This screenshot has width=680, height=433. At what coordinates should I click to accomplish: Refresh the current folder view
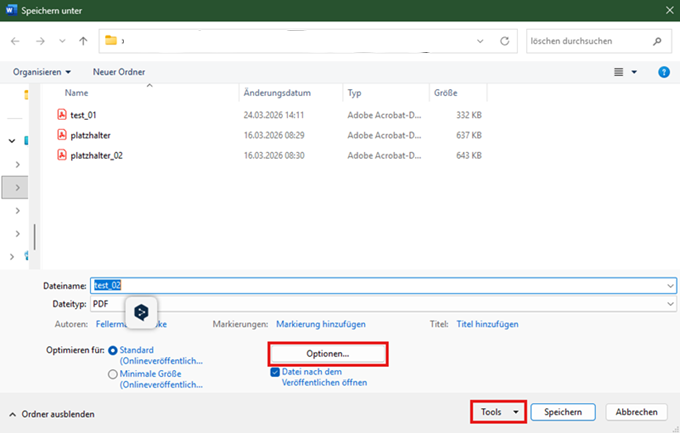[x=504, y=41]
